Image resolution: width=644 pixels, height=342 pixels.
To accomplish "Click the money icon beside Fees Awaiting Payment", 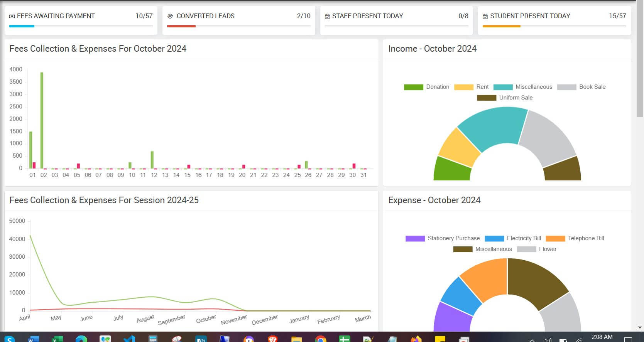I will tap(12, 16).
